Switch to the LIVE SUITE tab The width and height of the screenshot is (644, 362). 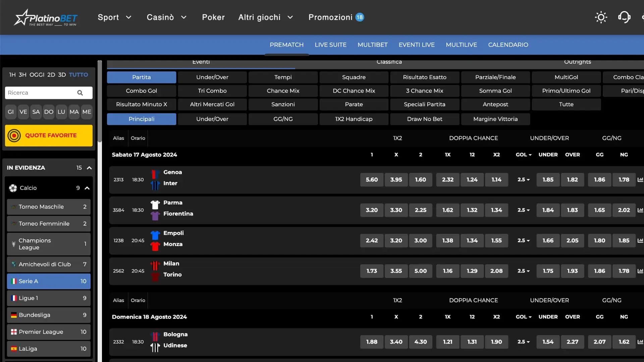click(330, 45)
